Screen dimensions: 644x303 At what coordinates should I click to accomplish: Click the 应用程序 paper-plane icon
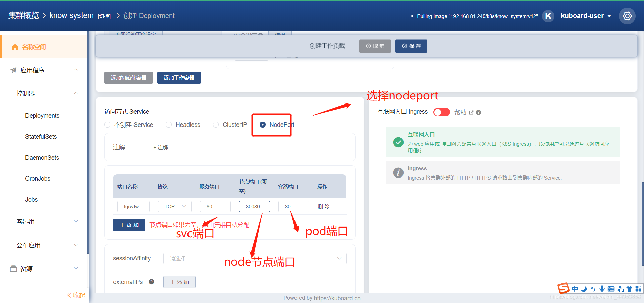(x=13, y=70)
